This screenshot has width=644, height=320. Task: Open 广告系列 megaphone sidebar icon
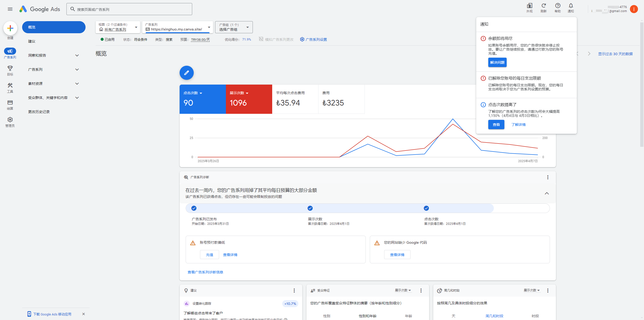point(10,51)
